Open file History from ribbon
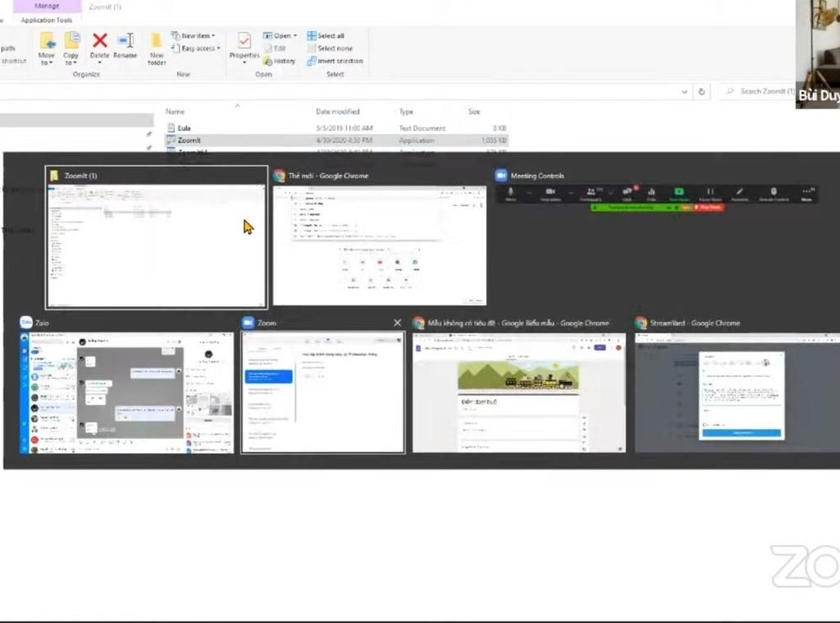 (x=279, y=61)
